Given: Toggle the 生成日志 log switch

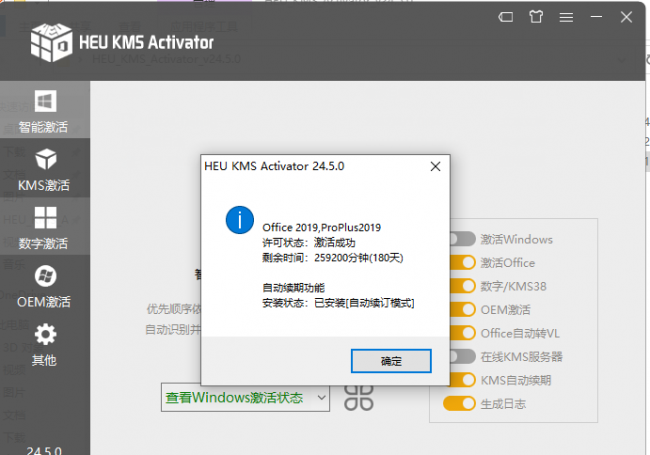Looking at the screenshot, I should (x=459, y=403).
